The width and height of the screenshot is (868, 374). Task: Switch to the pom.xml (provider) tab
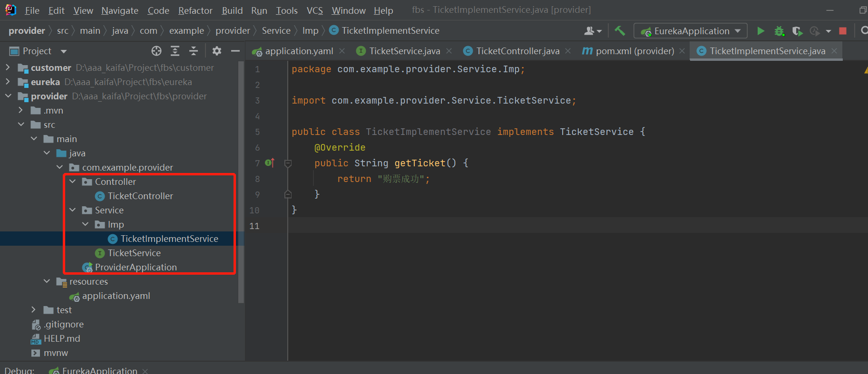(x=634, y=51)
